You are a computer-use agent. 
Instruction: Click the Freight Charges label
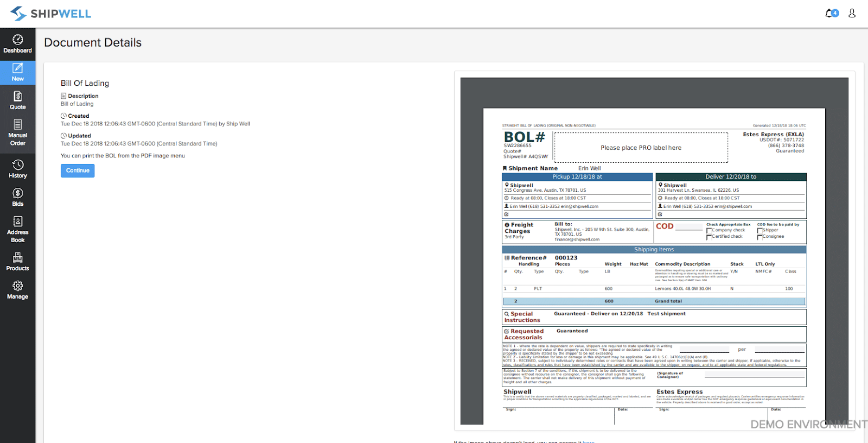point(519,228)
